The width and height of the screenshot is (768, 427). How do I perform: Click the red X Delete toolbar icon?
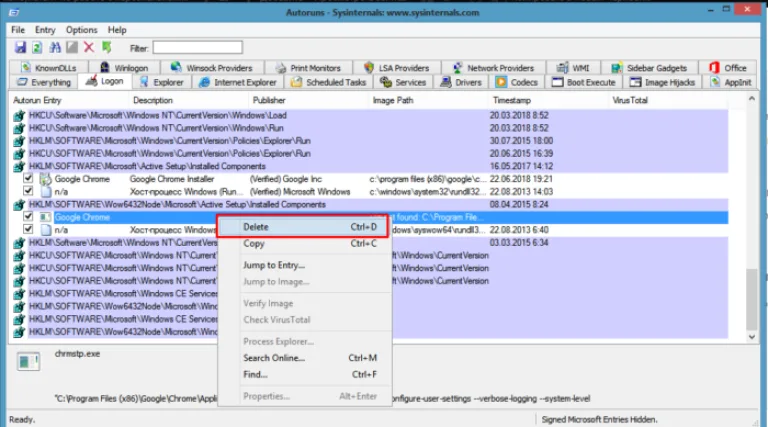89,47
